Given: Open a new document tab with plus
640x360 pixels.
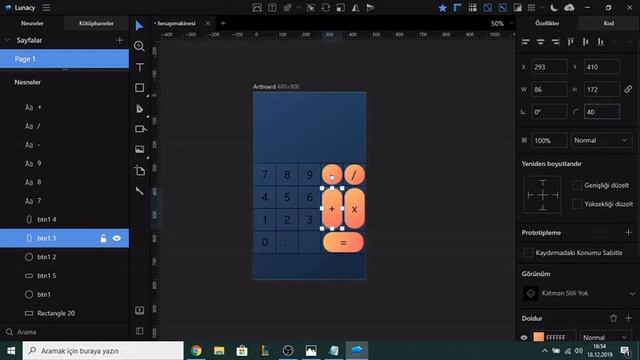Looking at the screenshot, I should [x=223, y=23].
